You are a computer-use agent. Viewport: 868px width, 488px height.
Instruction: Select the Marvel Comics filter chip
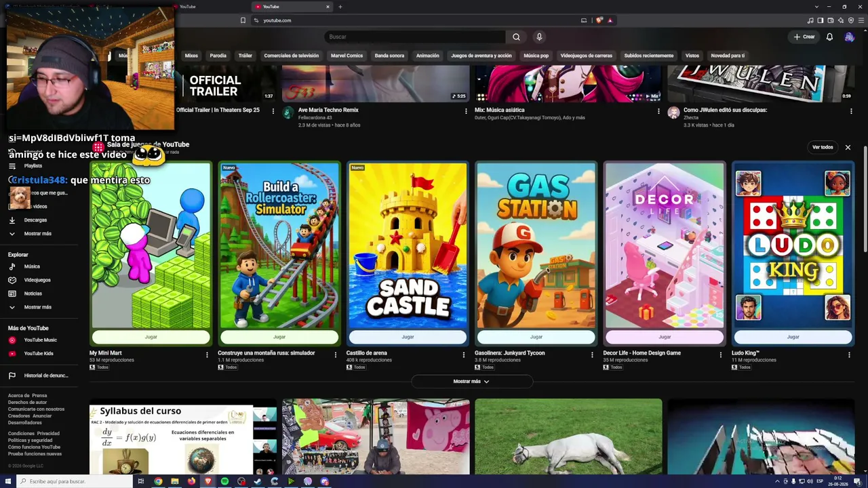coord(347,56)
